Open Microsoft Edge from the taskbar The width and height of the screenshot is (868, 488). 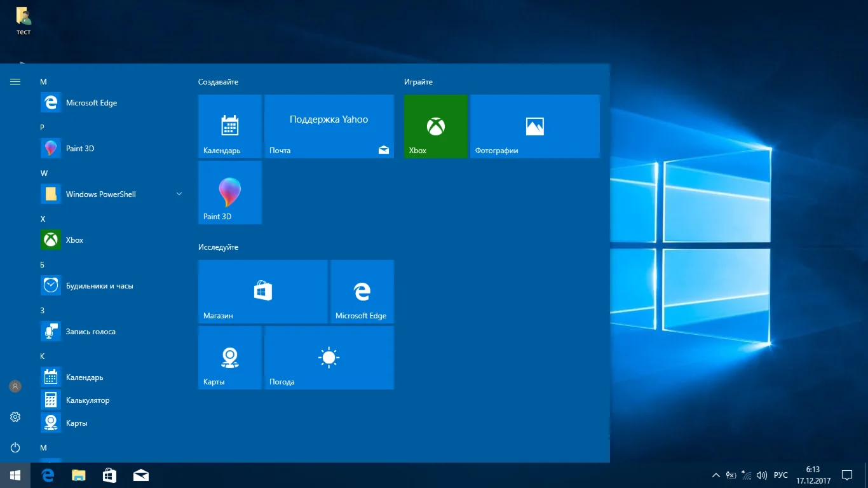[x=48, y=475]
